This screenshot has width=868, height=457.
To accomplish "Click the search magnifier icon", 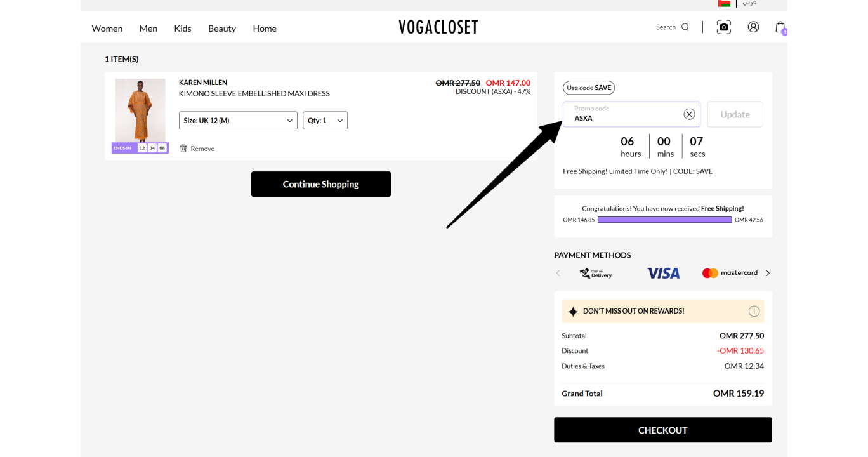I will pos(685,27).
